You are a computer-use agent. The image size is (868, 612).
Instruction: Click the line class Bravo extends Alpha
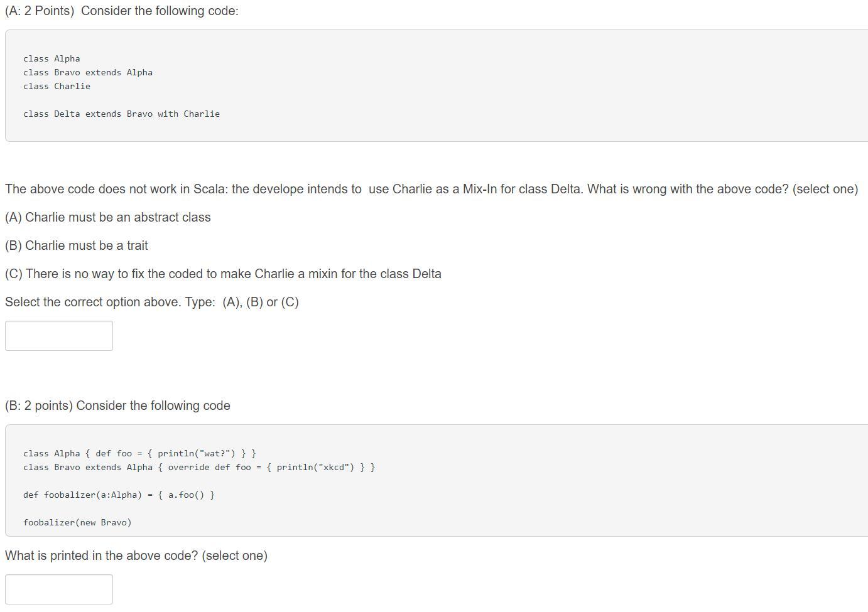[89, 72]
